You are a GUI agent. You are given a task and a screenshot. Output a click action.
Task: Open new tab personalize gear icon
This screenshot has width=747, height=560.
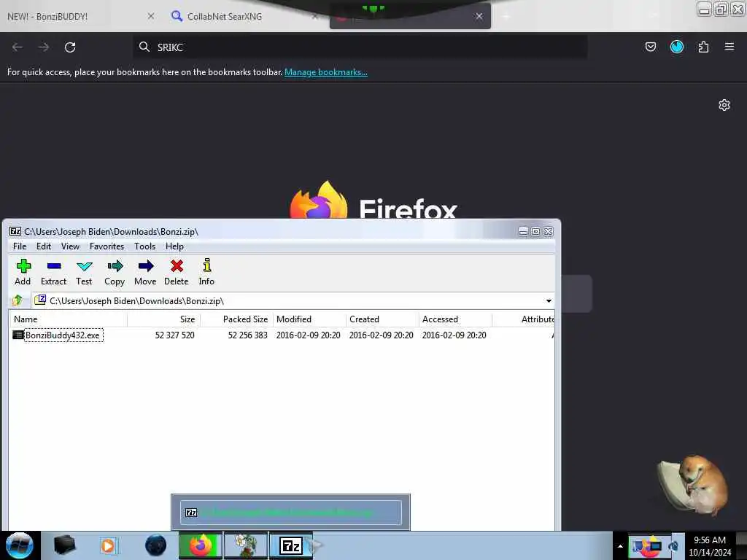coord(724,105)
